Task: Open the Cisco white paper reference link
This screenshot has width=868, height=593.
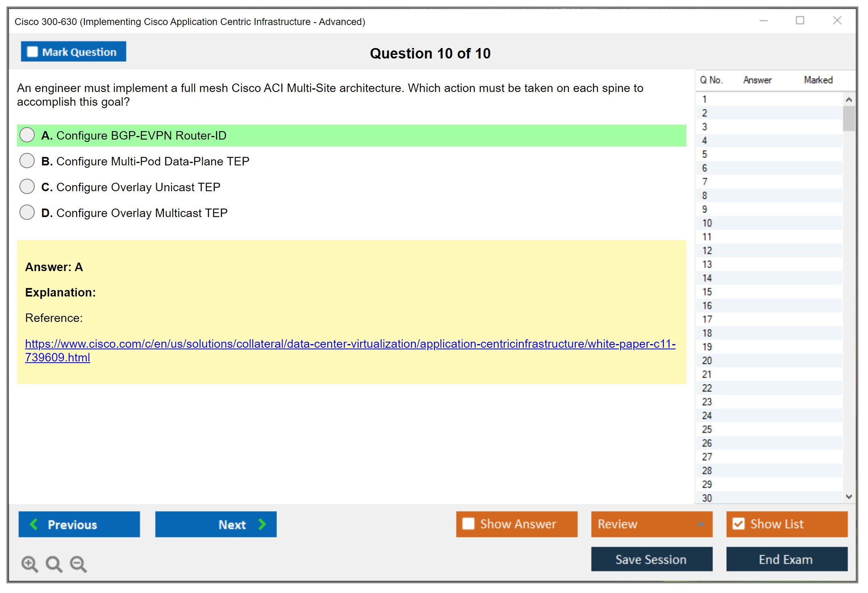Action: pyautogui.click(x=350, y=344)
